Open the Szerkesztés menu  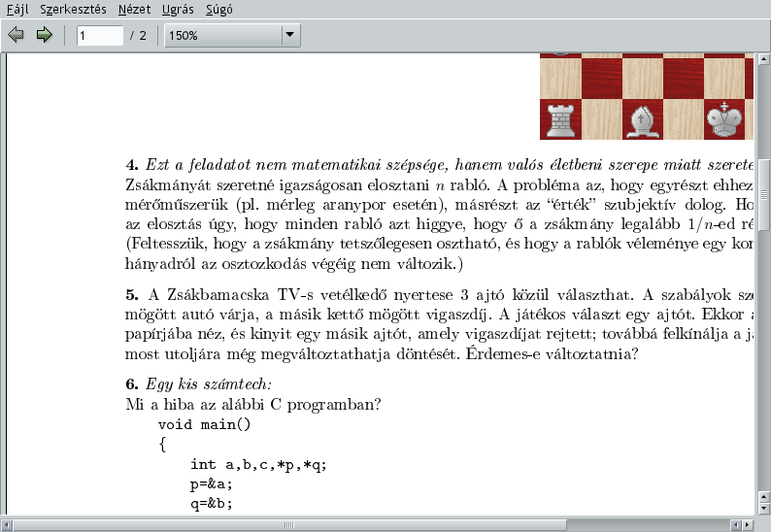pyautogui.click(x=73, y=9)
